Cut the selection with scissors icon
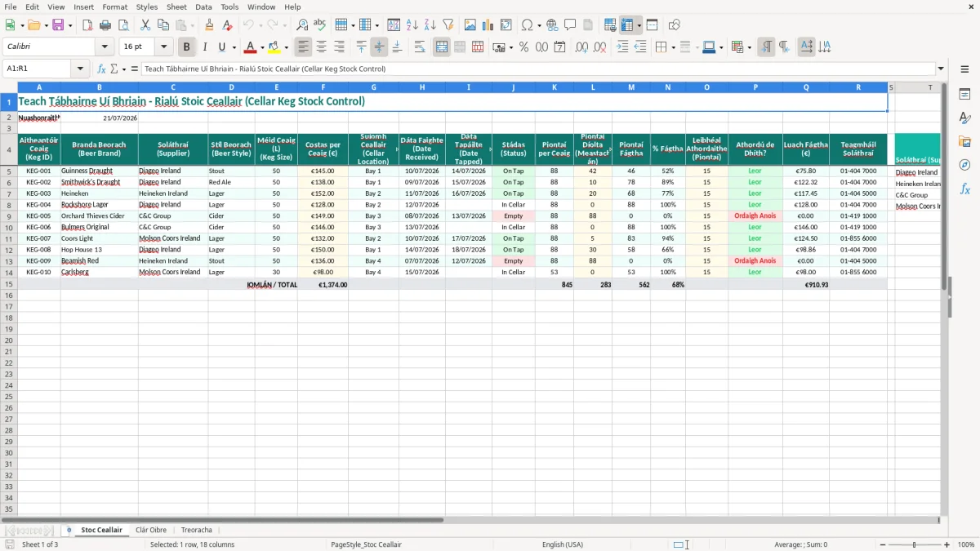 [145, 25]
